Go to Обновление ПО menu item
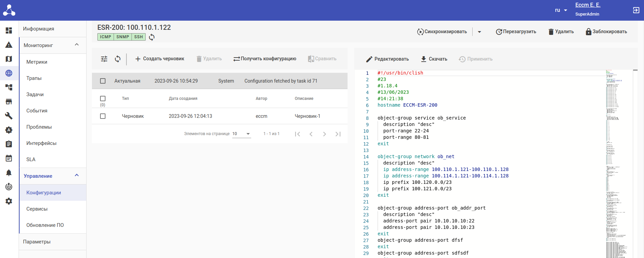644x258 pixels. (x=45, y=225)
